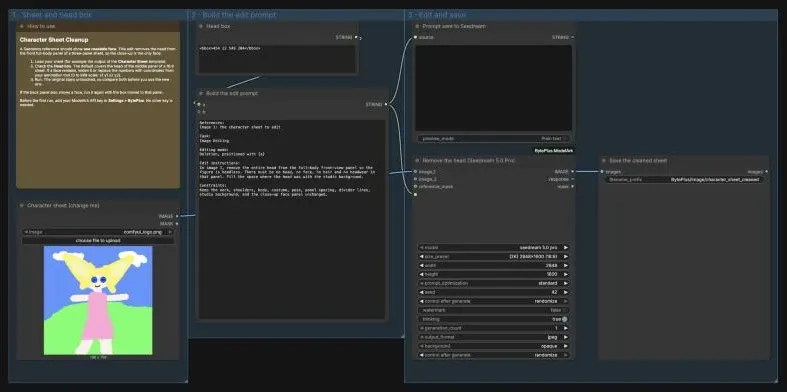The height and width of the screenshot is (392, 787).
Task: Click the response output socket of Seedream node
Action: 572,179
